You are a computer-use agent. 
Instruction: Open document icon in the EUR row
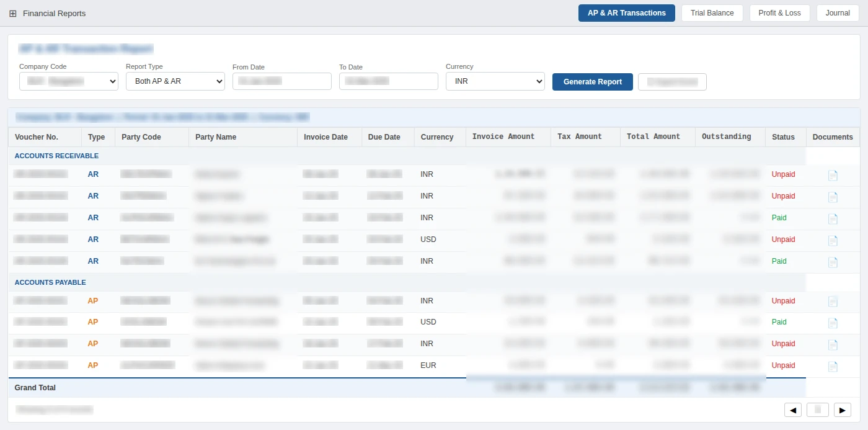(x=833, y=367)
